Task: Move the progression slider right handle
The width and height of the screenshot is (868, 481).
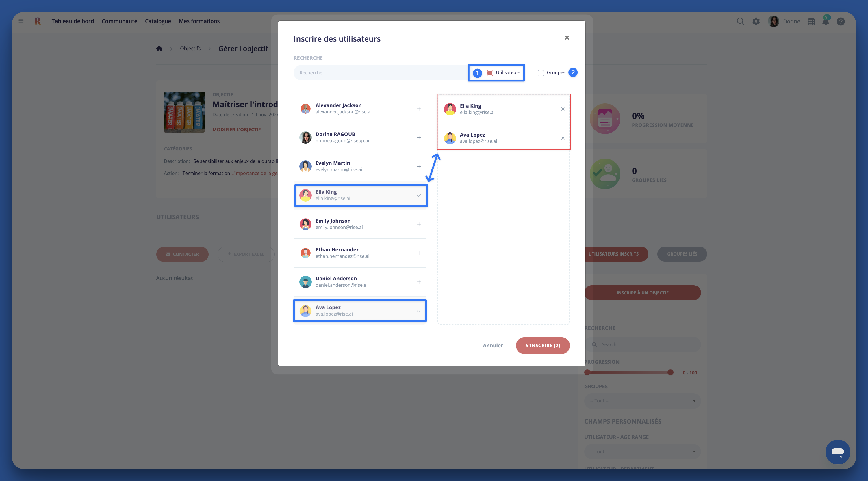Action: point(670,372)
